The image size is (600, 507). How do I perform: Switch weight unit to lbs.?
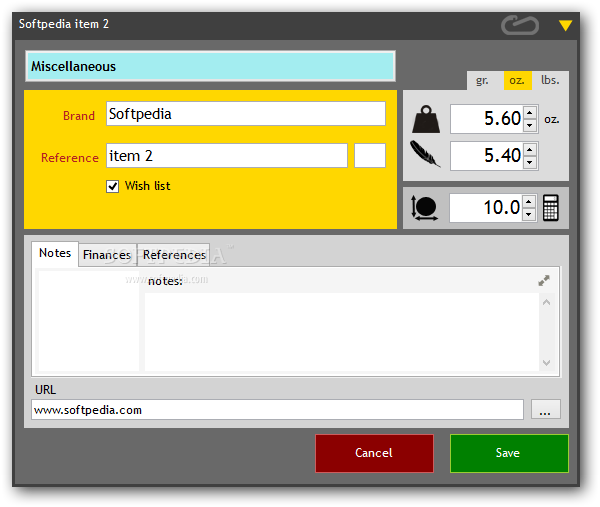pyautogui.click(x=550, y=80)
